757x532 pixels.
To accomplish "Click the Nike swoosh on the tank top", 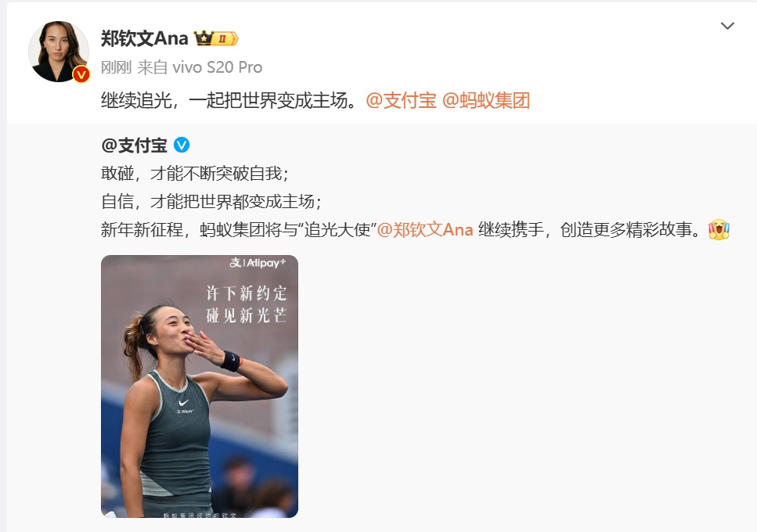I will coord(183,402).
